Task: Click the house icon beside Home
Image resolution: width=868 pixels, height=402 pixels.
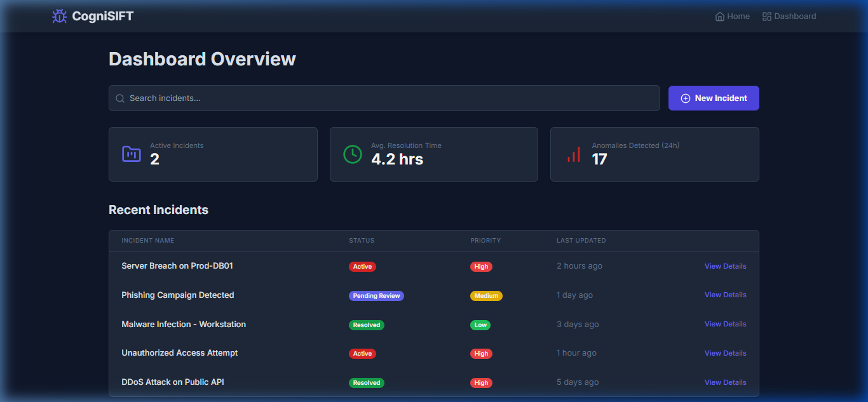Action: click(x=720, y=17)
